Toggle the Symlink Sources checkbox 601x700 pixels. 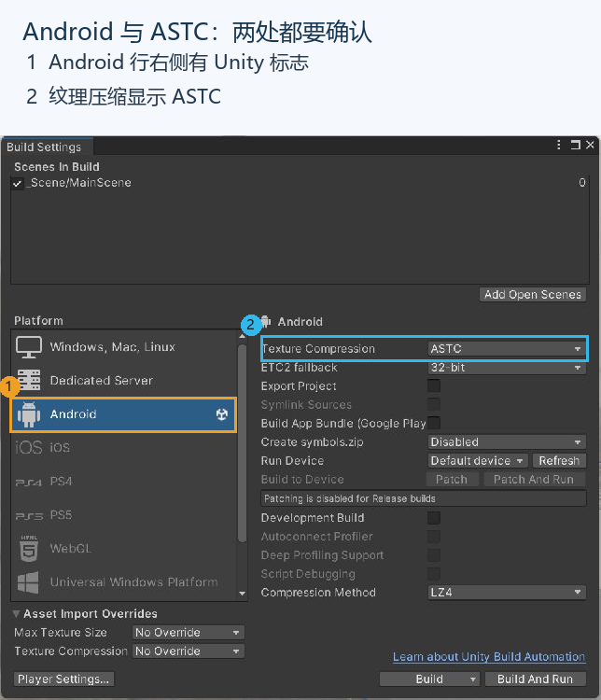tap(434, 404)
